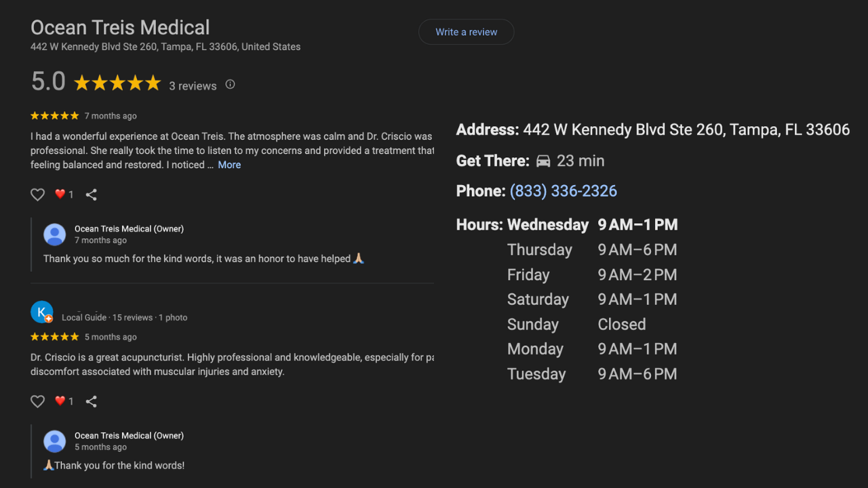Click the car driving time icon

coord(543,161)
